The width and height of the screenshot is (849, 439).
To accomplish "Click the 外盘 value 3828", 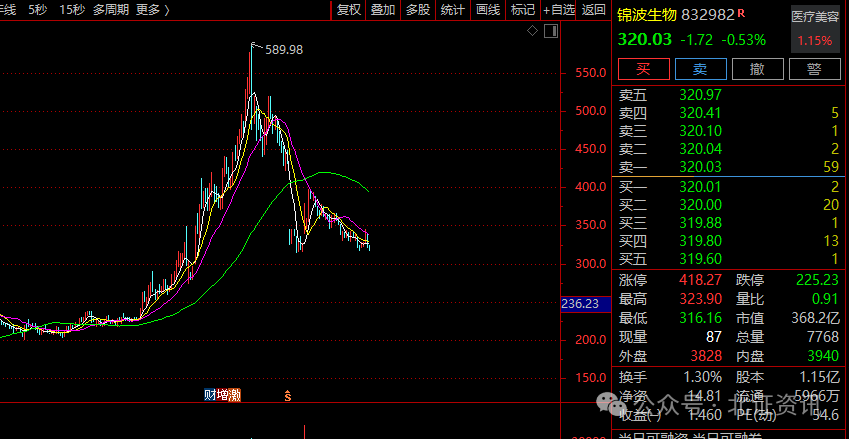I will 706,356.
